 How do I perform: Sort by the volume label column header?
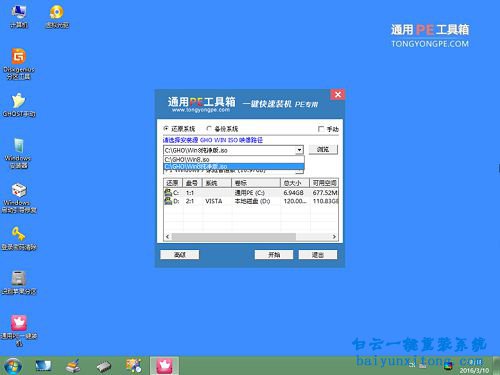click(256, 183)
